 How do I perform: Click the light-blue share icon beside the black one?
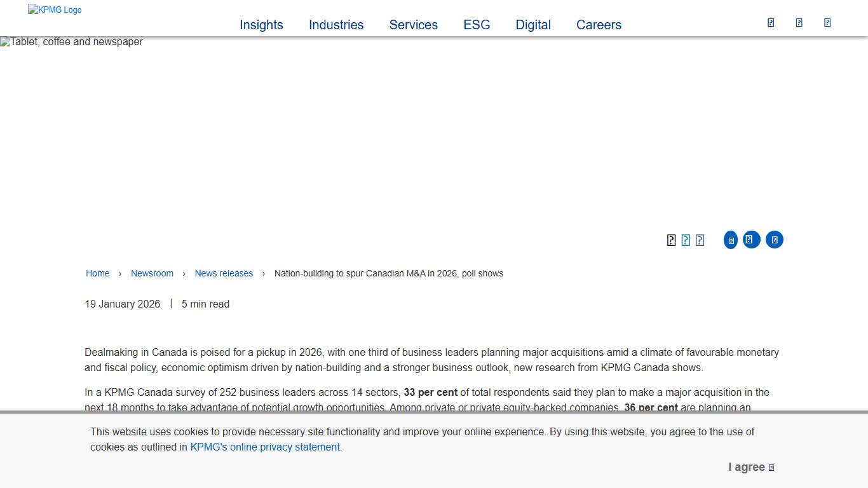(686, 240)
